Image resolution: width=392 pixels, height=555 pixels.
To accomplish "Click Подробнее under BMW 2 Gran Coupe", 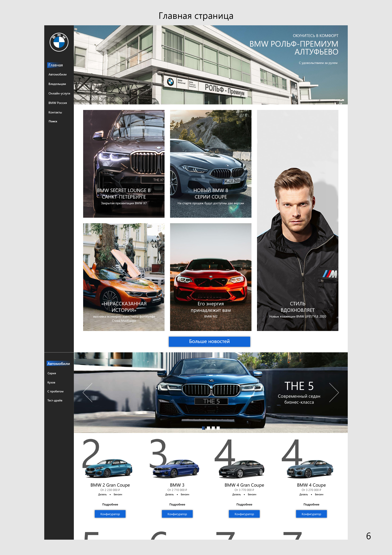I will pyautogui.click(x=110, y=505).
